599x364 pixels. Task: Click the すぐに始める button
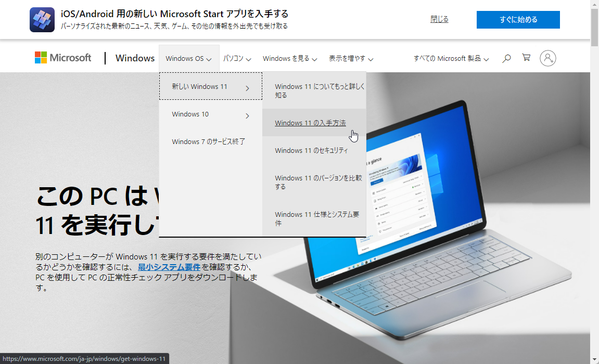point(518,19)
